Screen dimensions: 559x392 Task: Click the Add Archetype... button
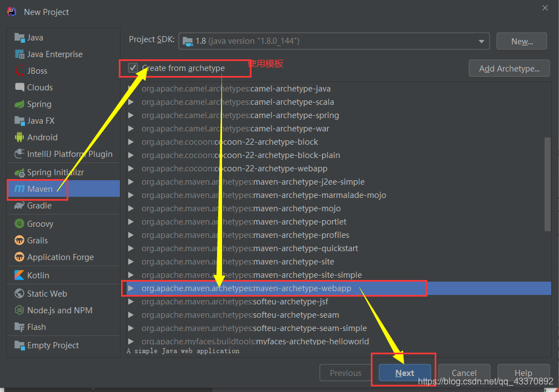pyautogui.click(x=509, y=68)
